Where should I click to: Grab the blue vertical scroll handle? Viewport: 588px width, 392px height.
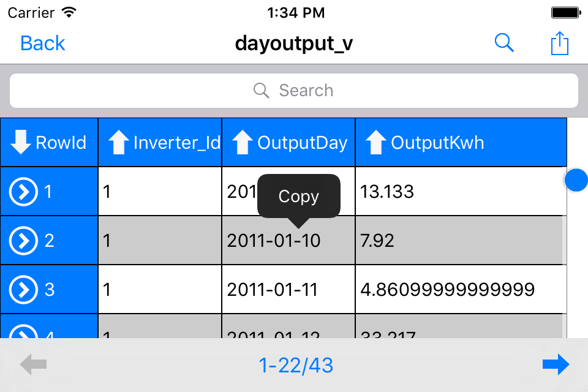click(576, 180)
